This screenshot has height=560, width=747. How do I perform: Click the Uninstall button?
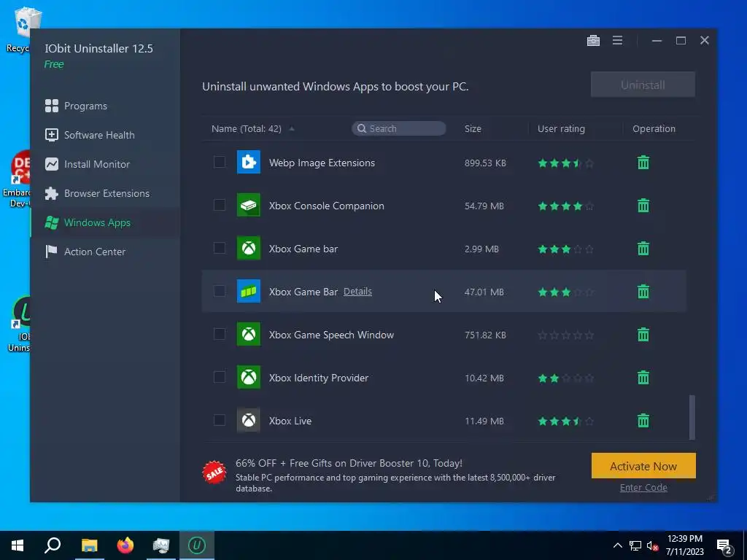click(x=643, y=85)
